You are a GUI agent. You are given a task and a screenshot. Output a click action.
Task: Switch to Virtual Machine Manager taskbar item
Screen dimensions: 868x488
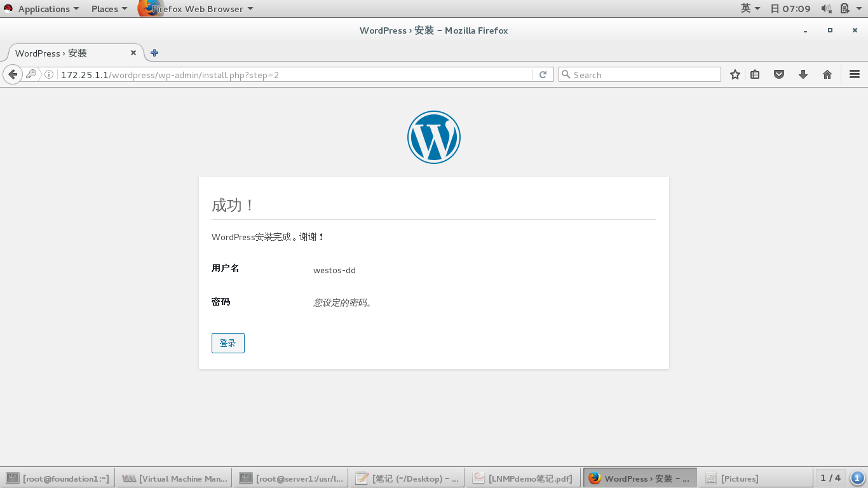pyautogui.click(x=175, y=478)
